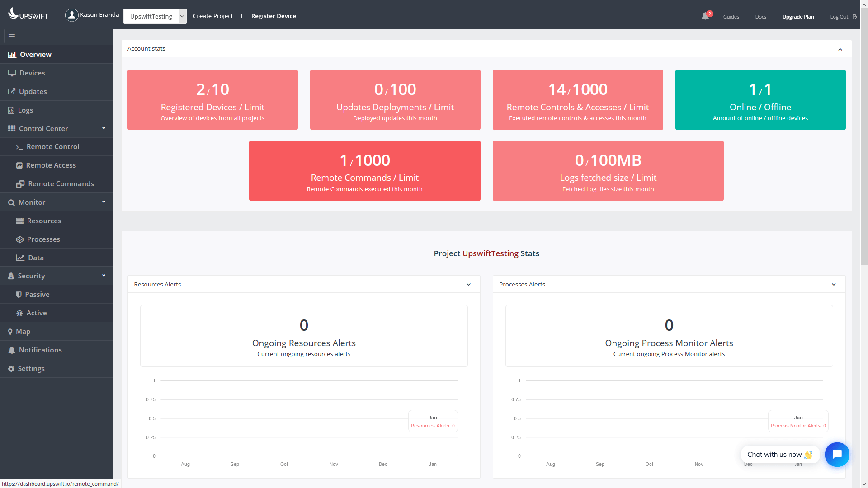Open the notifications bell icon

click(x=705, y=16)
